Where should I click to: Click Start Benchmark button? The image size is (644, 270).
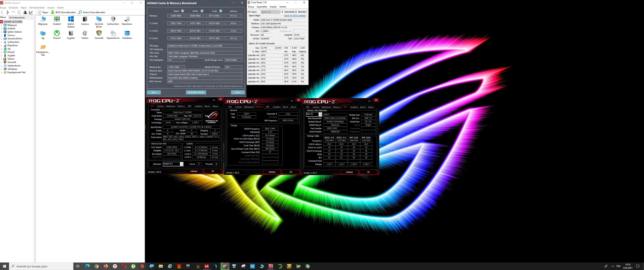(196, 92)
